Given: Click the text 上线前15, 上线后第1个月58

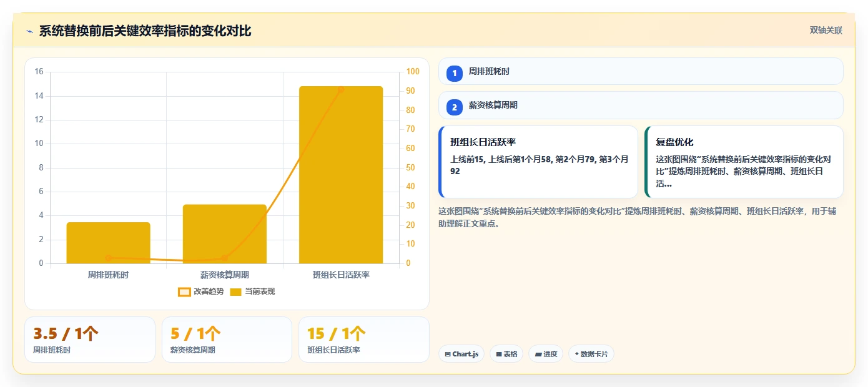Looking at the screenshot, I should [x=501, y=160].
